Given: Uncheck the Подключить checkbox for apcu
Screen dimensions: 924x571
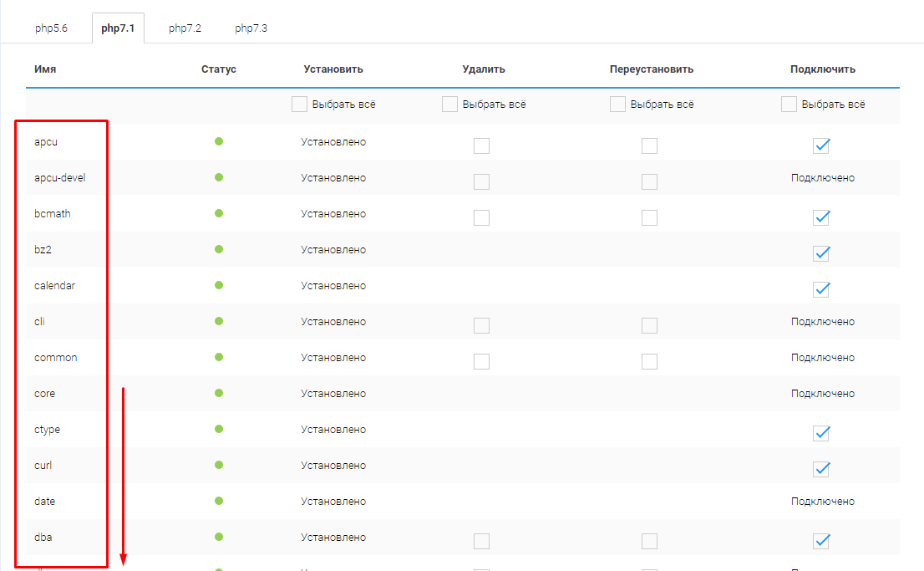Looking at the screenshot, I should point(821,145).
